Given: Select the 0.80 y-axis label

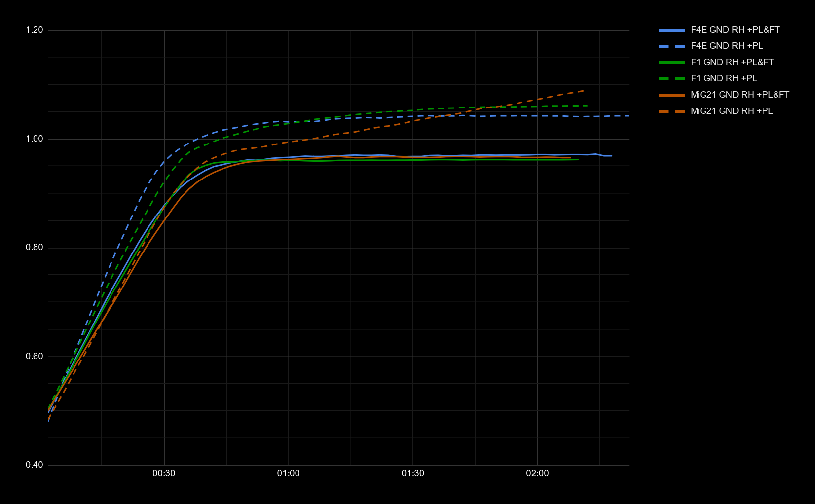Looking at the screenshot, I should (35, 248).
